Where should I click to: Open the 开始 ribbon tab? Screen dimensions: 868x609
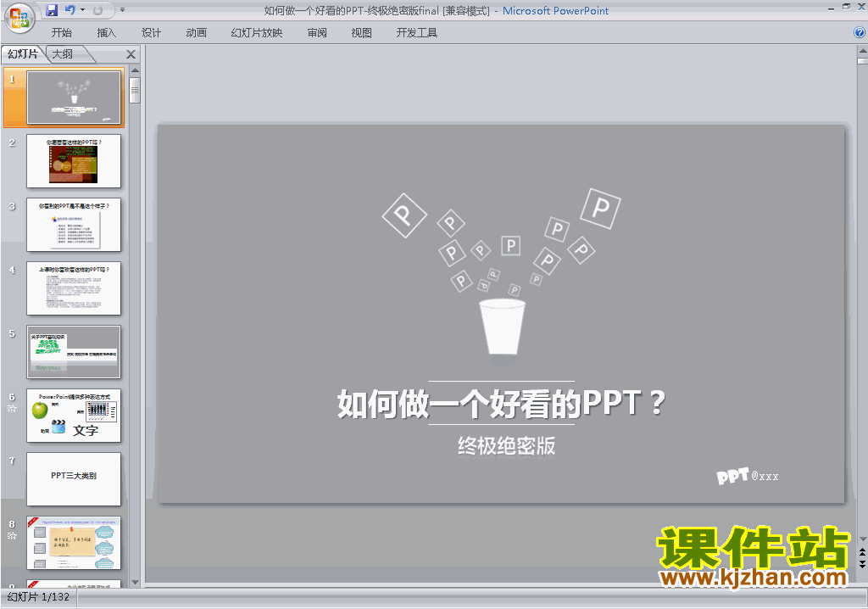[61, 33]
